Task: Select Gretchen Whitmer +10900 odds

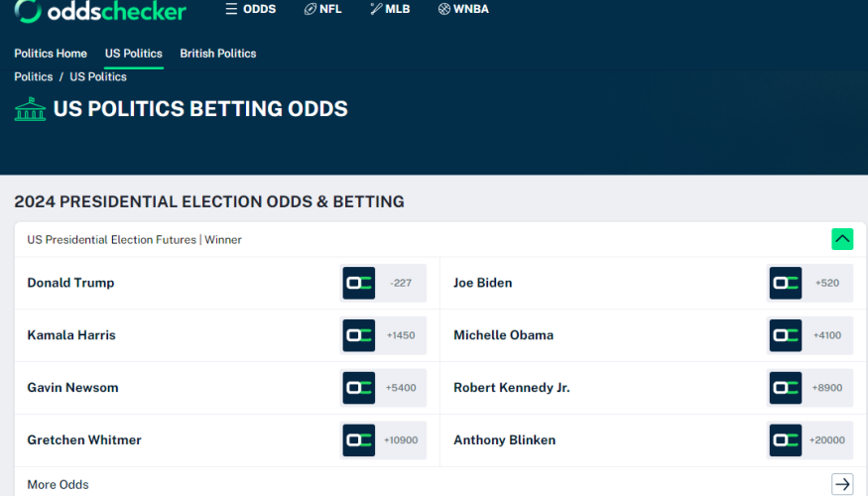Action: [401, 440]
